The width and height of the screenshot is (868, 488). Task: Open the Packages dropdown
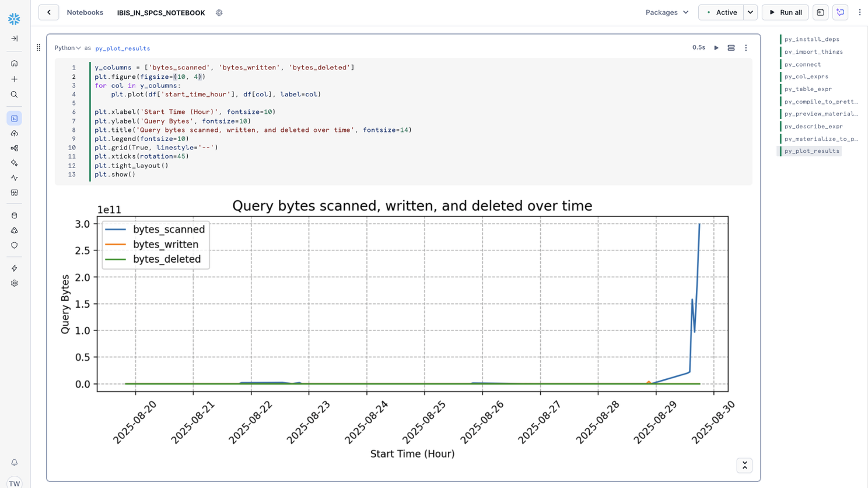(667, 12)
